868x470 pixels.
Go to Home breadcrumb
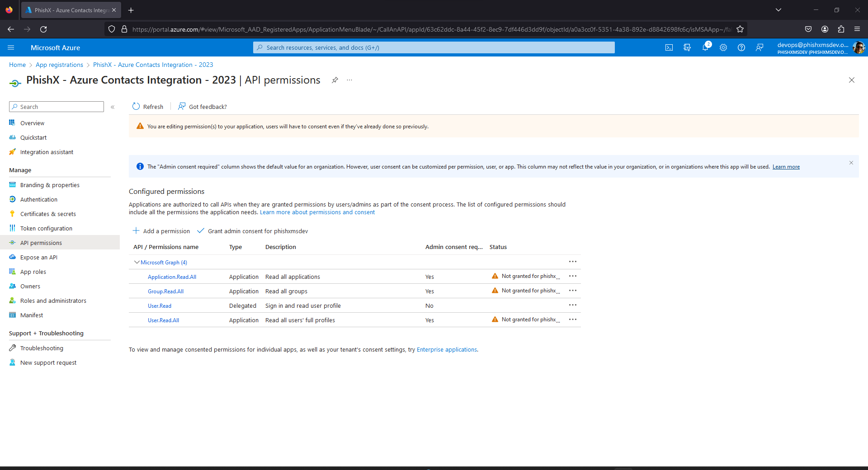coord(17,65)
